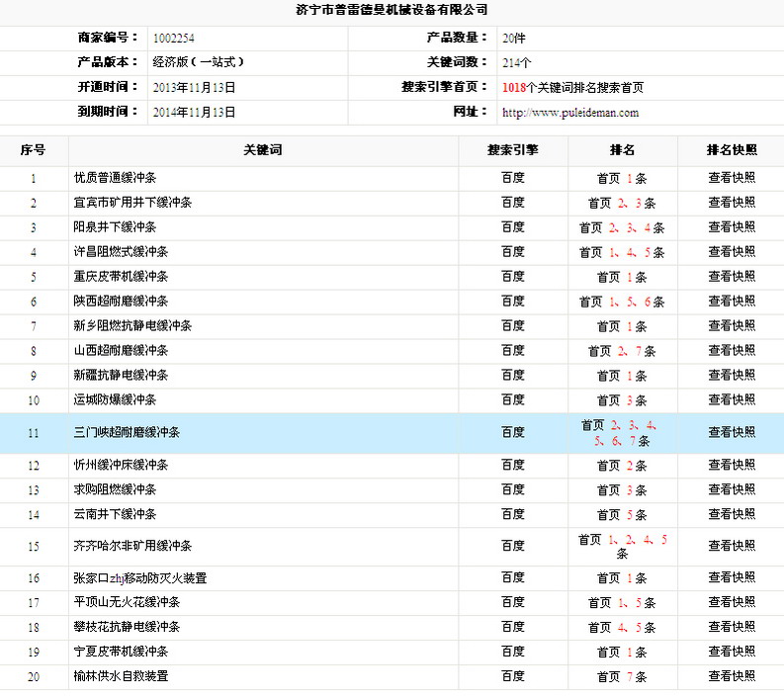Select keyword 榆林供水自救装置
Viewport: 784px width, 698px height.
point(121,676)
